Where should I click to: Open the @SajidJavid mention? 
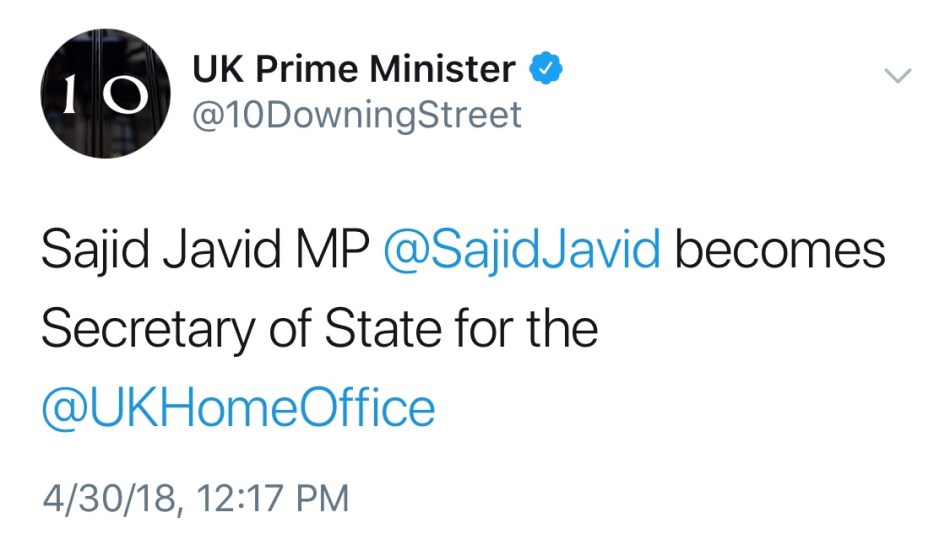coord(522,251)
